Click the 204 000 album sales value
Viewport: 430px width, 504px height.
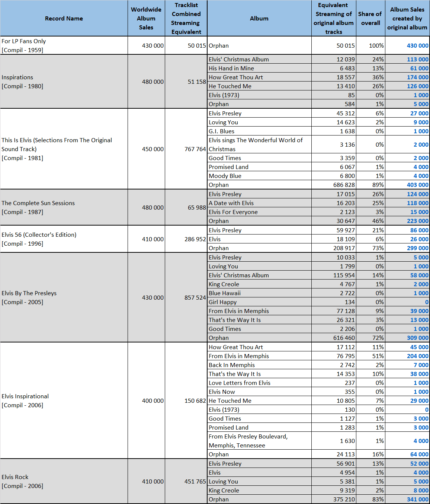click(x=407, y=356)
